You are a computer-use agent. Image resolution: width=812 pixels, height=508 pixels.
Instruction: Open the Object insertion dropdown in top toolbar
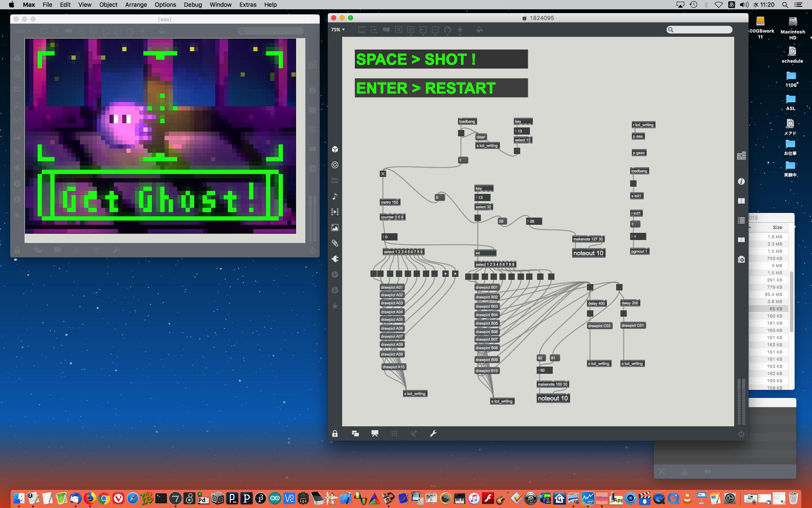click(x=362, y=30)
